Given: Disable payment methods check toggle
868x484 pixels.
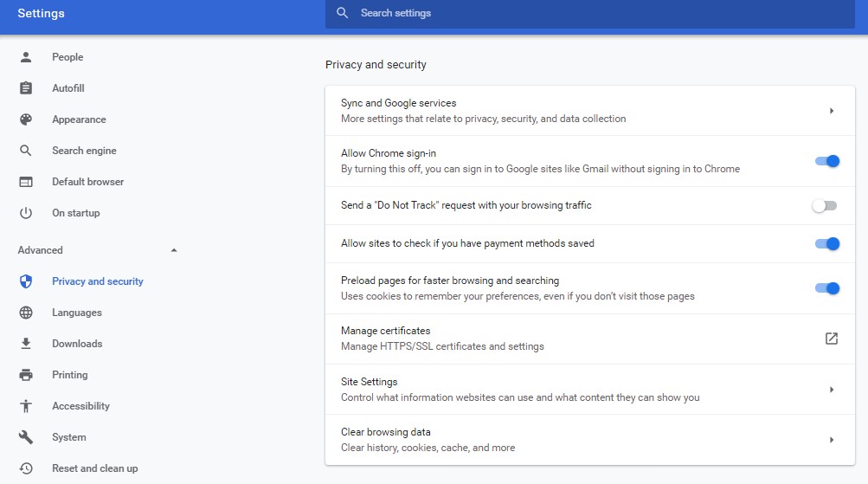Looking at the screenshot, I should click(x=827, y=243).
